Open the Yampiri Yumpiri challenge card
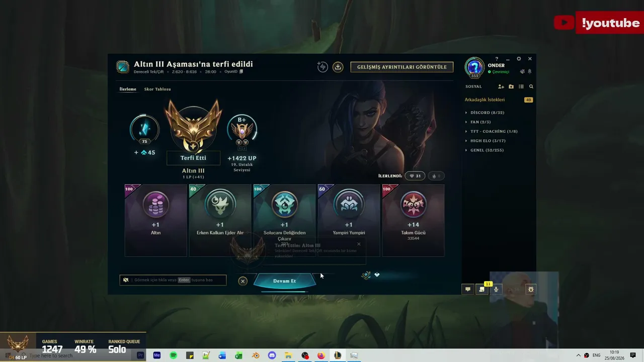 pyautogui.click(x=349, y=220)
